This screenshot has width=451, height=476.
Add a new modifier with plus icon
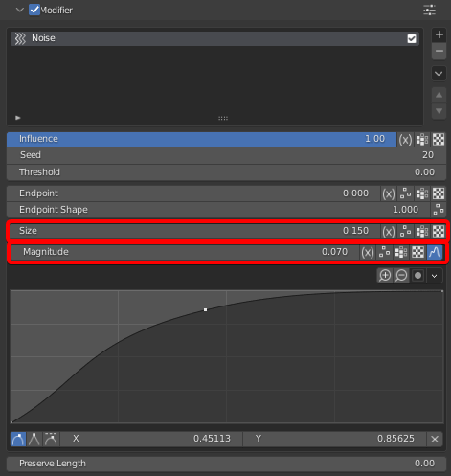click(x=439, y=34)
